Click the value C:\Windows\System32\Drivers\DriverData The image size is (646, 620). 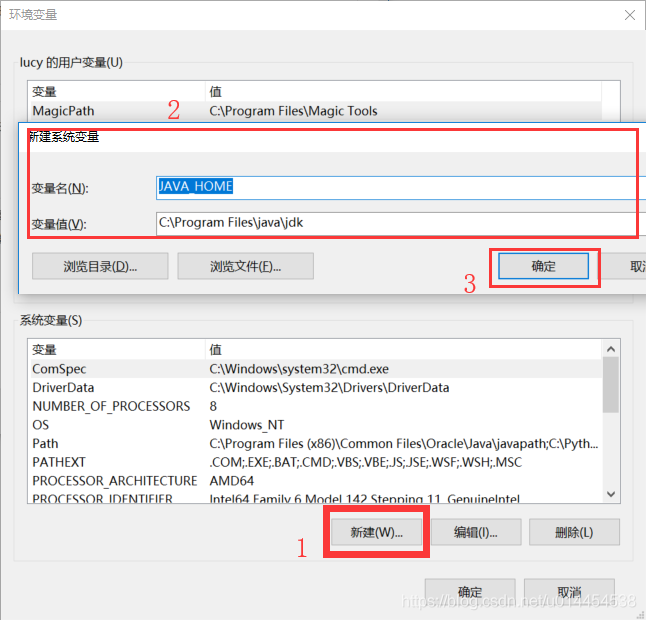click(329, 388)
